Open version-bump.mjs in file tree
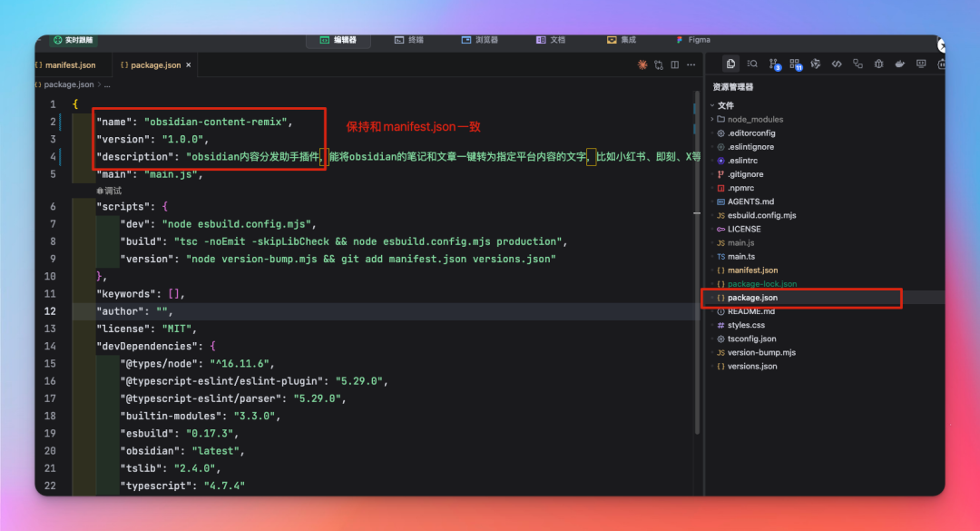Image resolution: width=980 pixels, height=531 pixels. click(x=761, y=353)
